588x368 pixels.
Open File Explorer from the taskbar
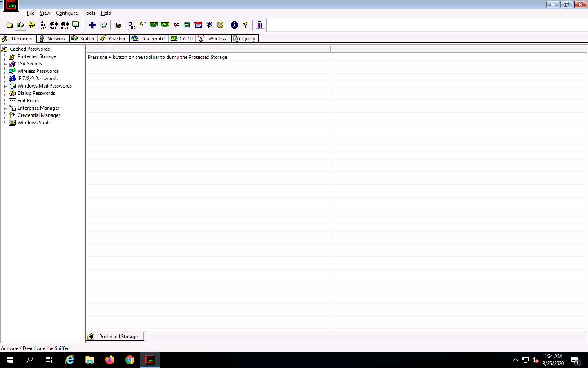[x=90, y=360]
